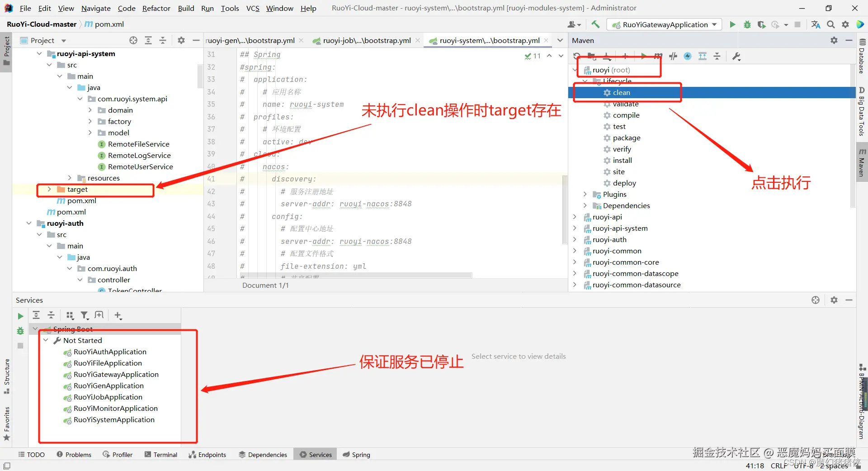Open the Refactor menu
This screenshot has height=471, width=868.
(156, 8)
